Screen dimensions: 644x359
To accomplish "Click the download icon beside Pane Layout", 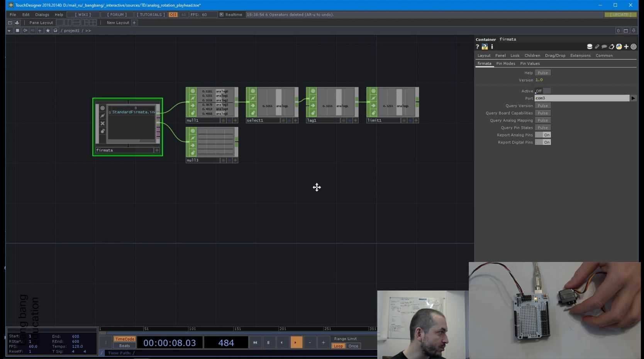I will [17, 23].
